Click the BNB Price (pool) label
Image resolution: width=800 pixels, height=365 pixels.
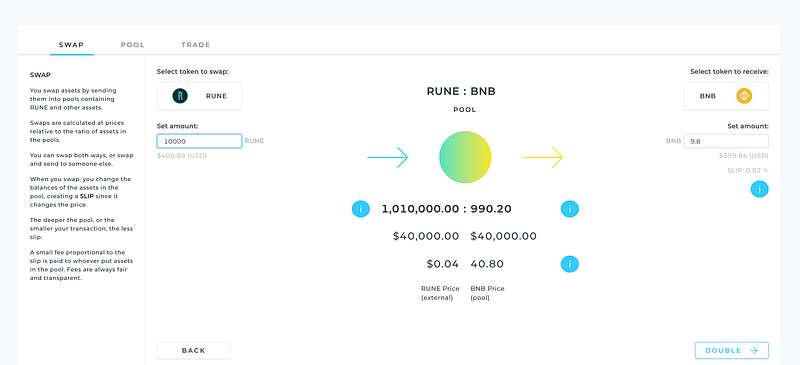[487, 293]
